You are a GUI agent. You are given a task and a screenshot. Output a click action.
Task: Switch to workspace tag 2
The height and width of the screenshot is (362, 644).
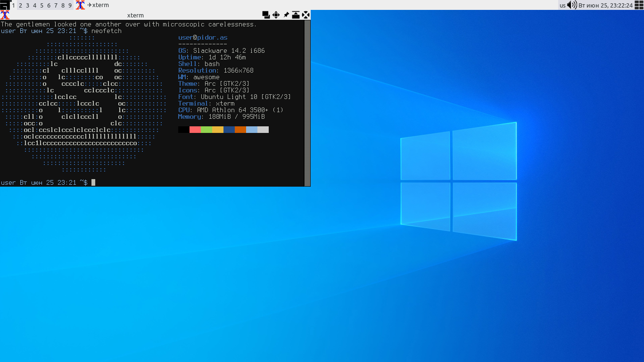pyautogui.click(x=20, y=5)
